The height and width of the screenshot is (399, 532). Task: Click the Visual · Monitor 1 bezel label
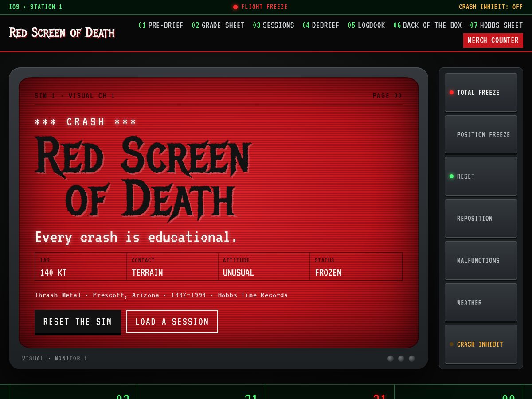55,359
